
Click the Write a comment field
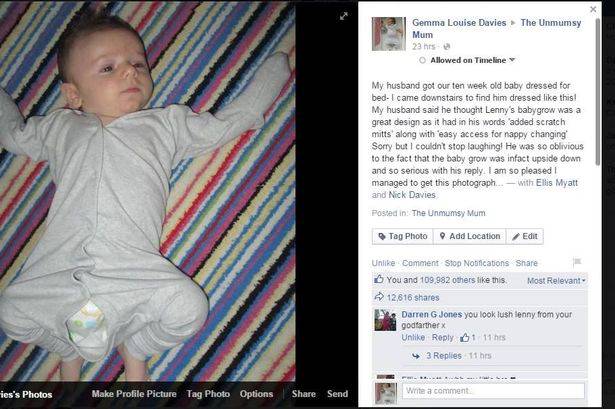[x=493, y=391]
